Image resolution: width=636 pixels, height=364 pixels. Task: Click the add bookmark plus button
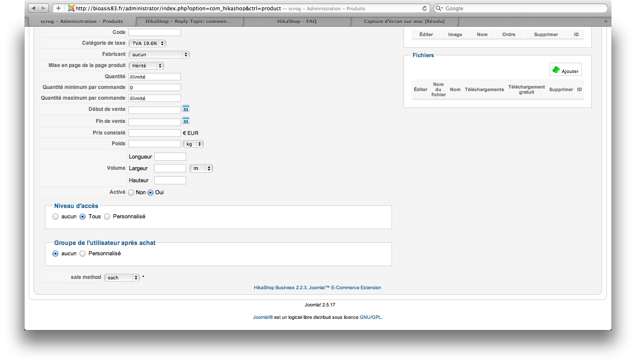[58, 8]
